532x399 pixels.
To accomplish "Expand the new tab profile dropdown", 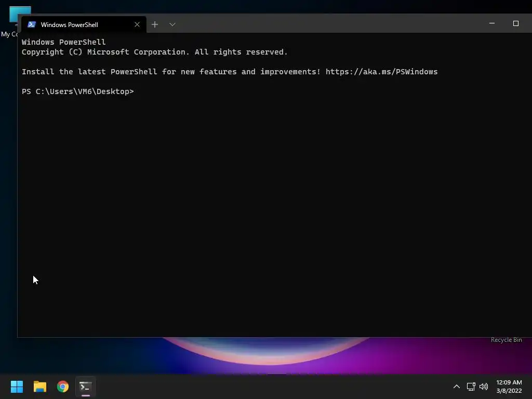I will tap(172, 24).
